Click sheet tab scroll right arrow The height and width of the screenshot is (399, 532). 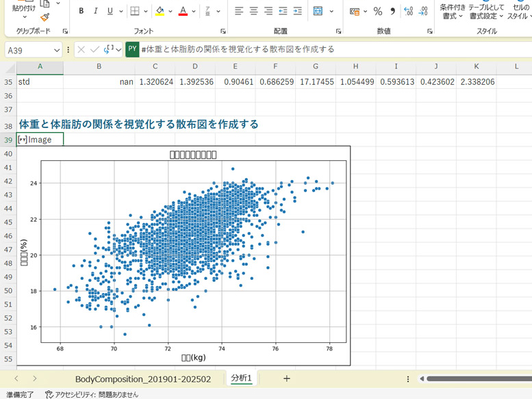tap(35, 378)
